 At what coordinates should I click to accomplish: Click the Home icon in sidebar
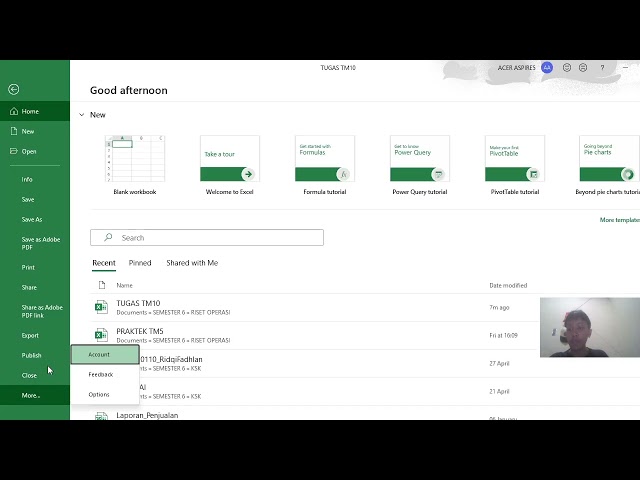point(14,111)
